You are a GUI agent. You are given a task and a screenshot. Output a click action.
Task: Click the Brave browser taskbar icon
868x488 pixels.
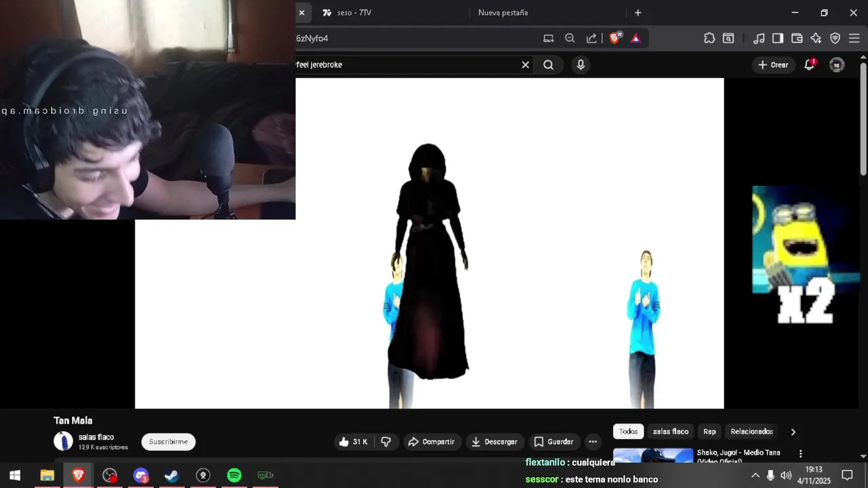point(78,475)
